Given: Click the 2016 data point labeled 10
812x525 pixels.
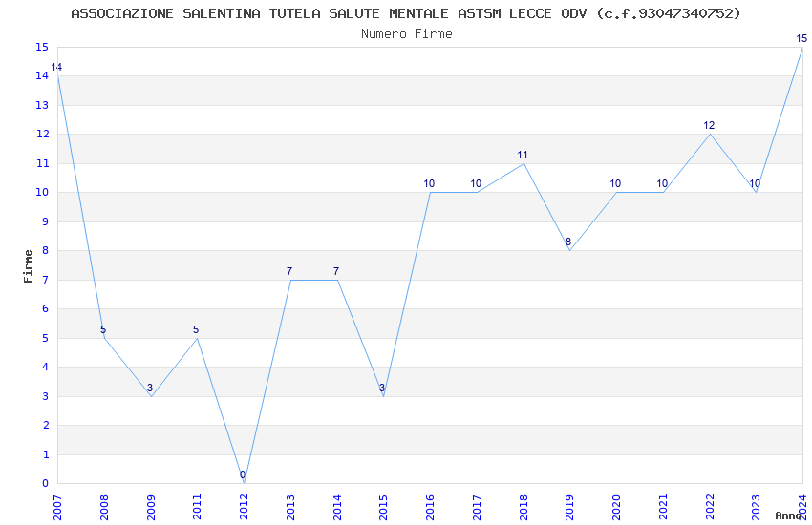Looking at the screenshot, I should (430, 193).
